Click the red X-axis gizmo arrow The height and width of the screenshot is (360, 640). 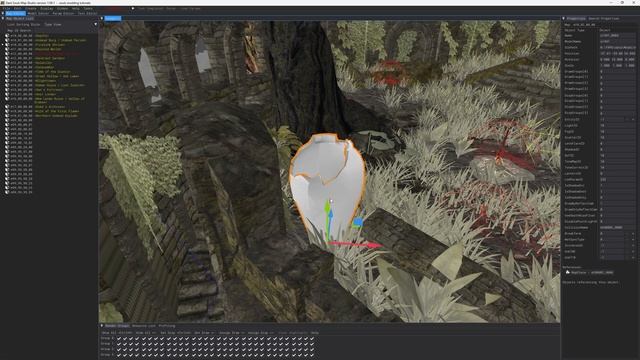point(356,244)
